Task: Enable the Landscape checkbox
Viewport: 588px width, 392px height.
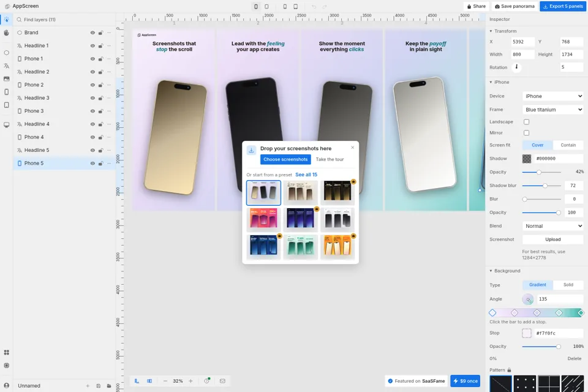Action: pos(527,122)
